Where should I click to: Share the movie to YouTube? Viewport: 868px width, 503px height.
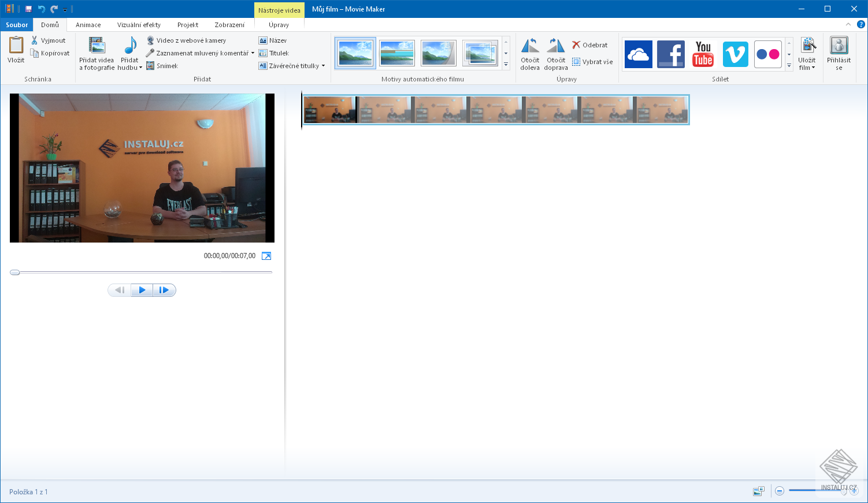point(703,54)
